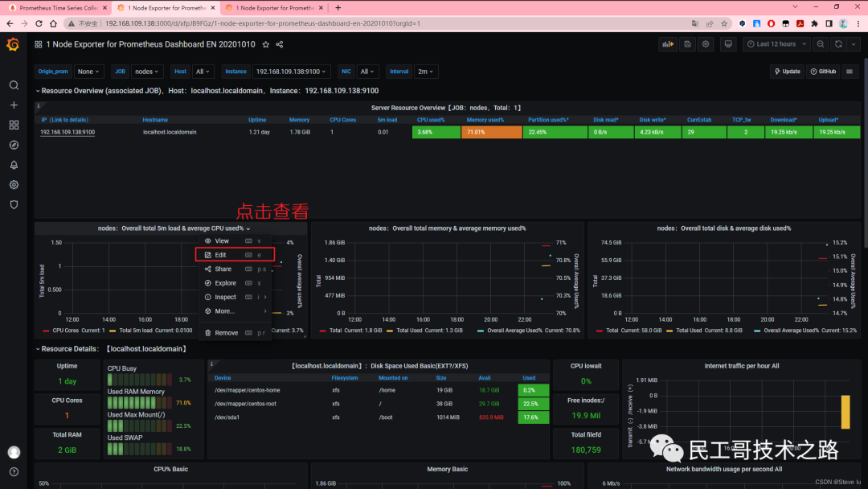Open the Dashboards grid sidebar icon

pos(14,125)
